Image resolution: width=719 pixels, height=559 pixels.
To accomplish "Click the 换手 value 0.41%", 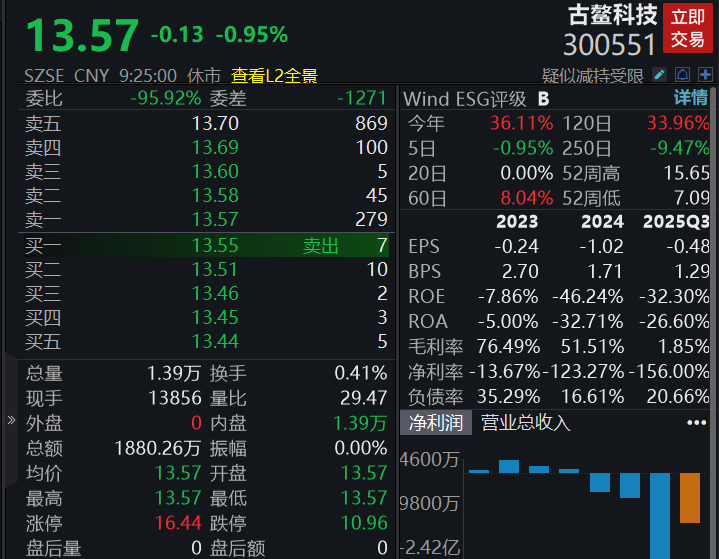I will 361,373.
